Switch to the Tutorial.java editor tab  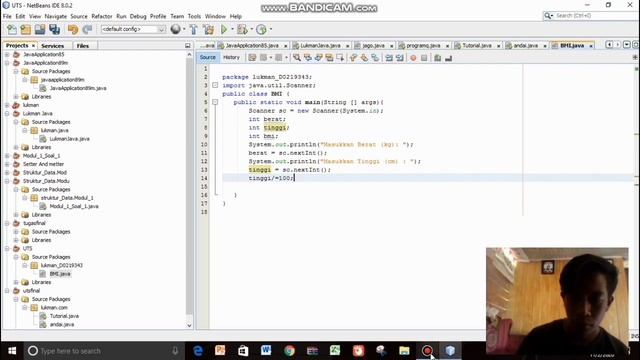(477, 46)
